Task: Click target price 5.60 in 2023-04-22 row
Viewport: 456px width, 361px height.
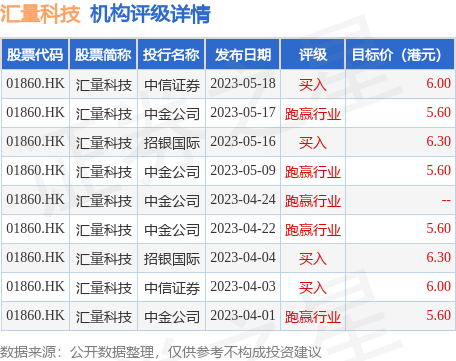Action: coord(438,228)
